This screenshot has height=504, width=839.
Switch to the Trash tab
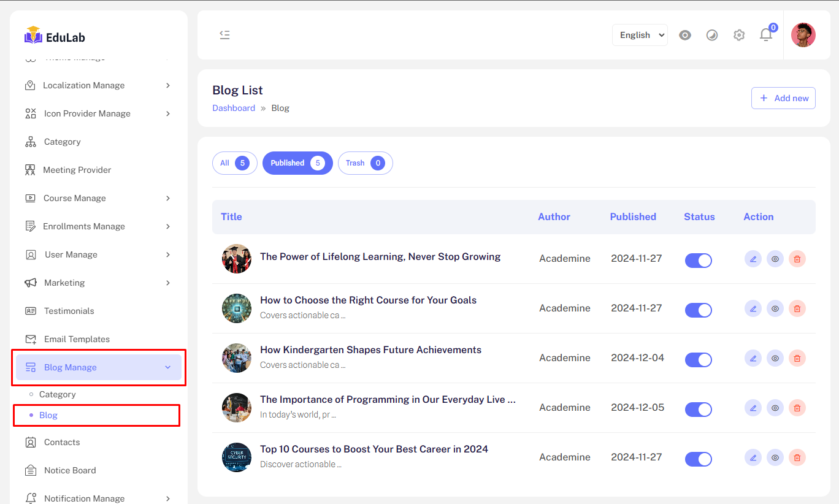(365, 163)
